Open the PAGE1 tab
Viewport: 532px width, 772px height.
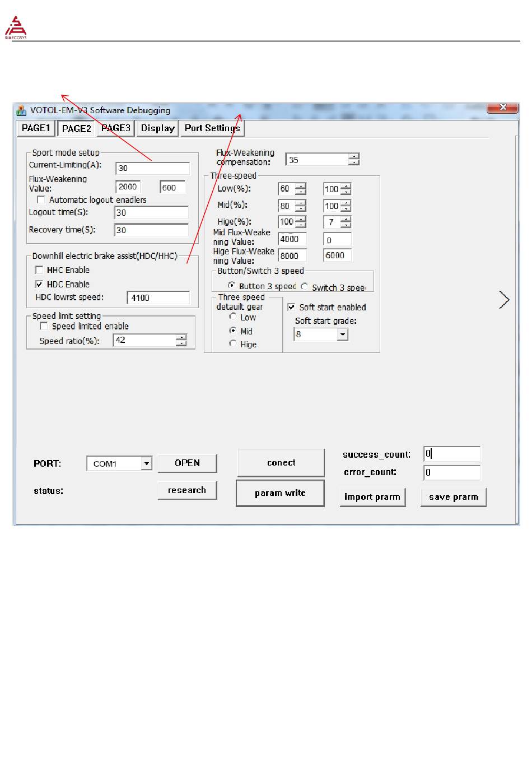tap(36, 128)
